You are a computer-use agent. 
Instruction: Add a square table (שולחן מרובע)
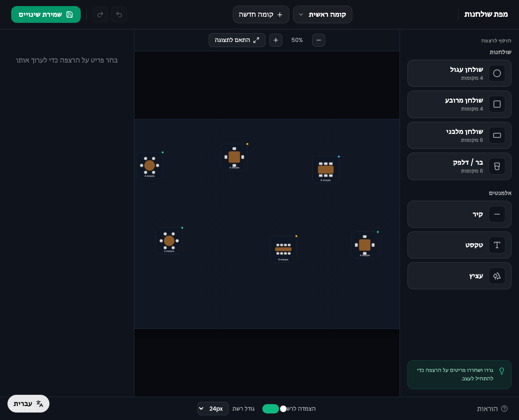pyautogui.click(x=459, y=104)
